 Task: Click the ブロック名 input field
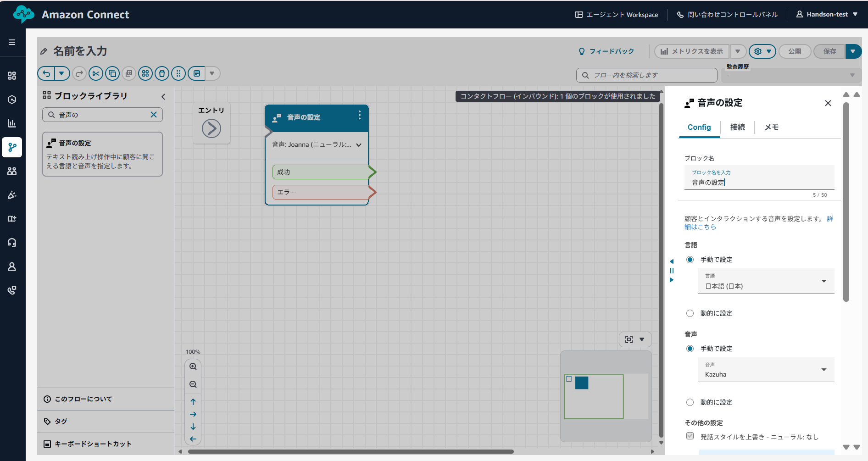coord(759,178)
